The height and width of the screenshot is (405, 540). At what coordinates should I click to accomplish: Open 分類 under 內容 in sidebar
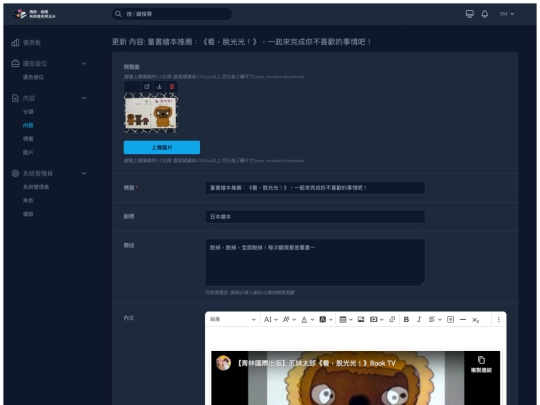(28, 112)
